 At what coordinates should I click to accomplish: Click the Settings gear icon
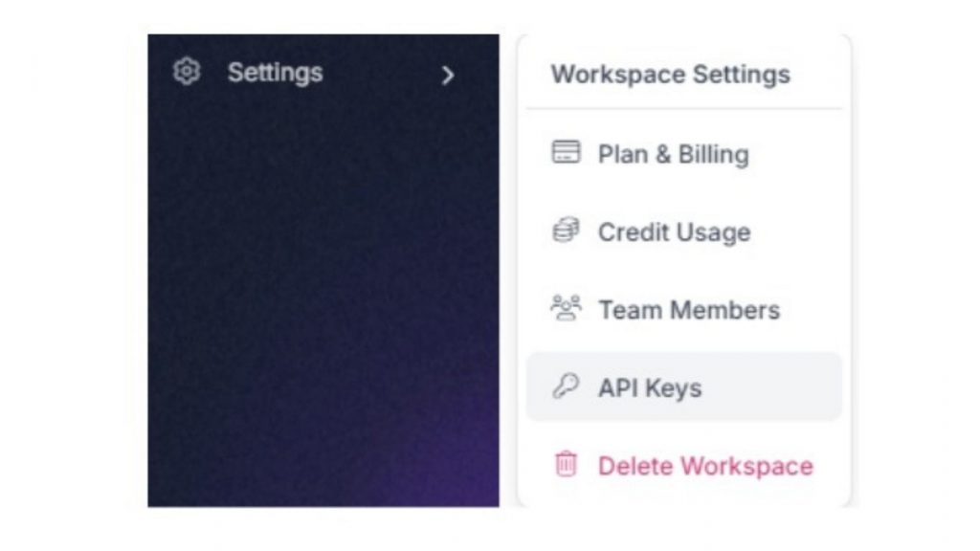click(x=188, y=72)
